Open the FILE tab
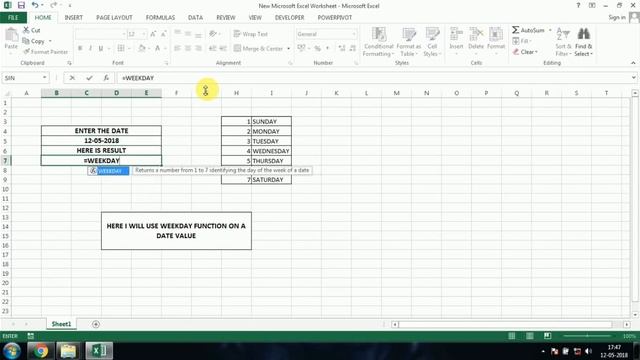 (x=13, y=18)
